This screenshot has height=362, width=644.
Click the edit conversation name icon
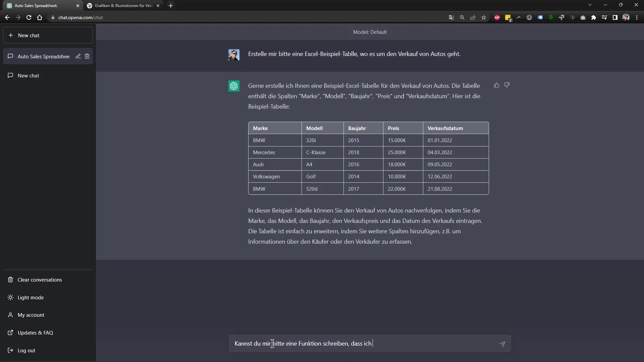78,56
